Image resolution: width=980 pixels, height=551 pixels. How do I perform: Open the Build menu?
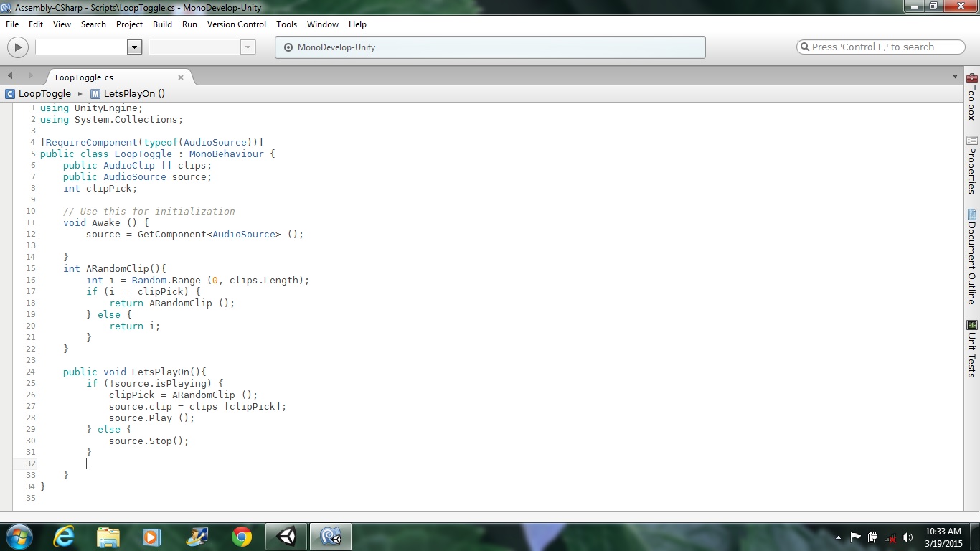click(163, 24)
